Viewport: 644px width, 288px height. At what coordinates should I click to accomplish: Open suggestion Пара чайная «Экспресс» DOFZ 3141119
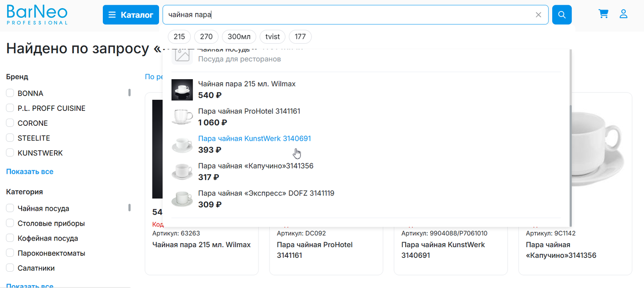[266, 193]
